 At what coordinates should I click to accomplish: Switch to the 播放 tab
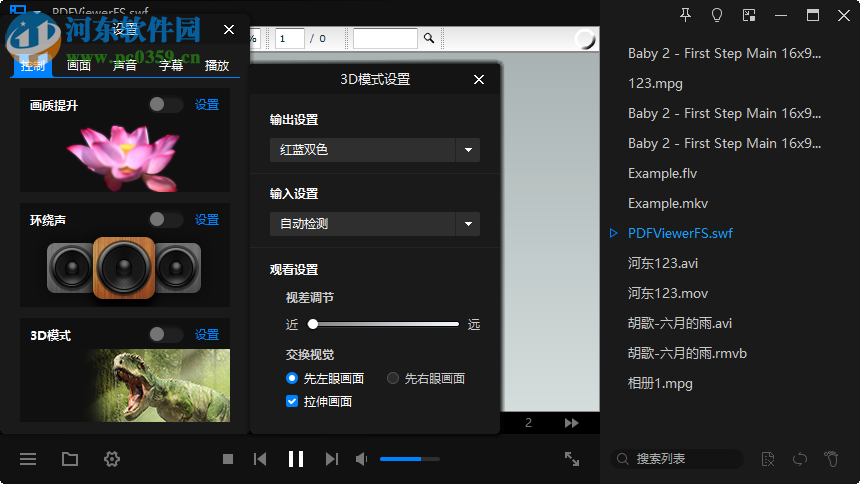pos(217,66)
